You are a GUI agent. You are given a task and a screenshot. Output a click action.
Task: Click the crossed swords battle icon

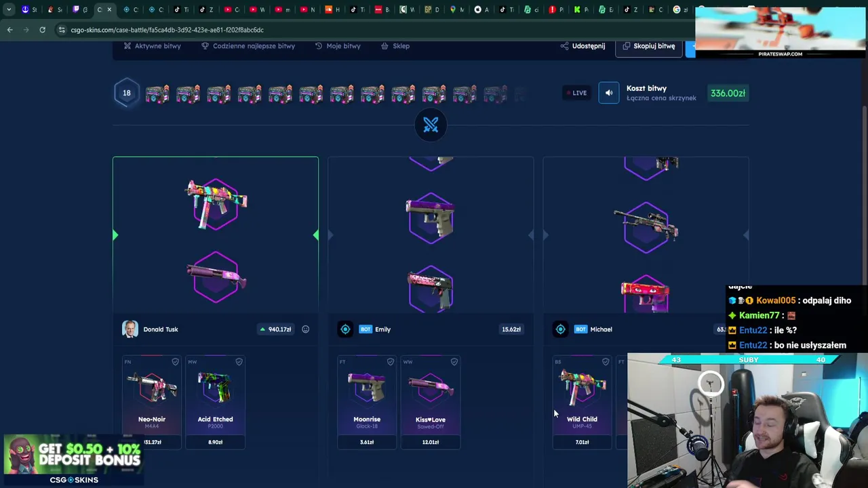[431, 125]
